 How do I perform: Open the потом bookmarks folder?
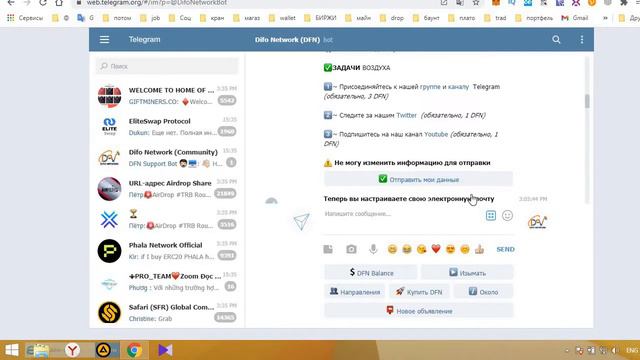(x=117, y=18)
